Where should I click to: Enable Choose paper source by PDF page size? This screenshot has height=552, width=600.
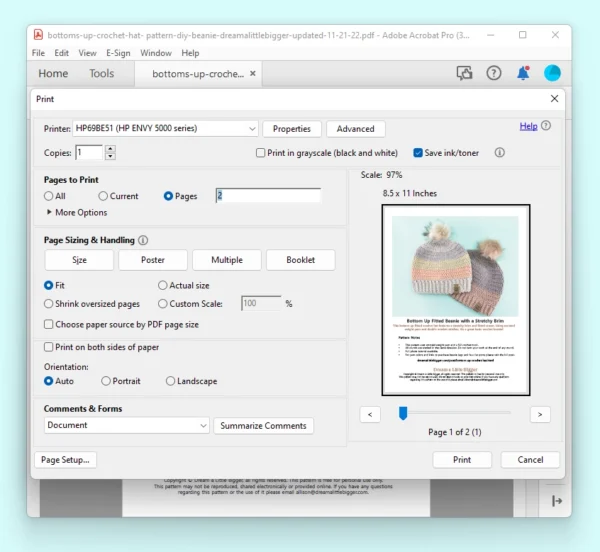coord(48,324)
